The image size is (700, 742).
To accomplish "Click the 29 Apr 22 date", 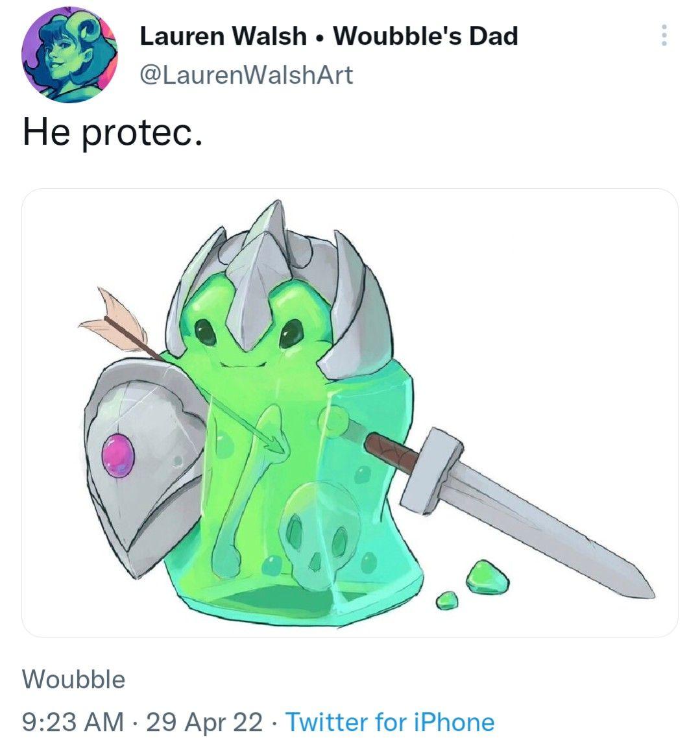I will click(204, 723).
